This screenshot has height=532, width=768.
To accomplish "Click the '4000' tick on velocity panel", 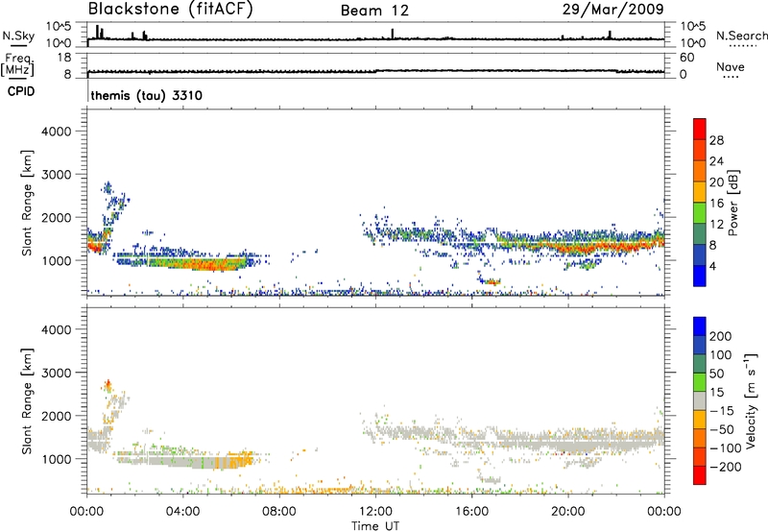I will (x=56, y=329).
